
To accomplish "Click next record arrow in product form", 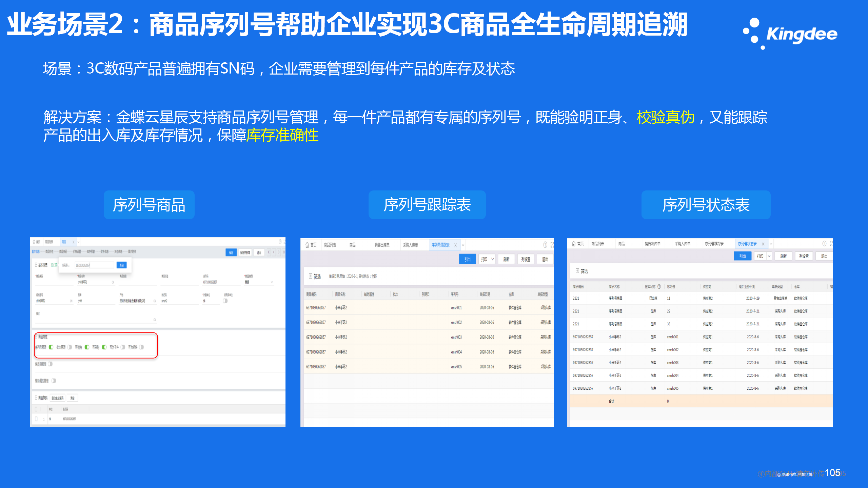I will pyautogui.click(x=279, y=252).
